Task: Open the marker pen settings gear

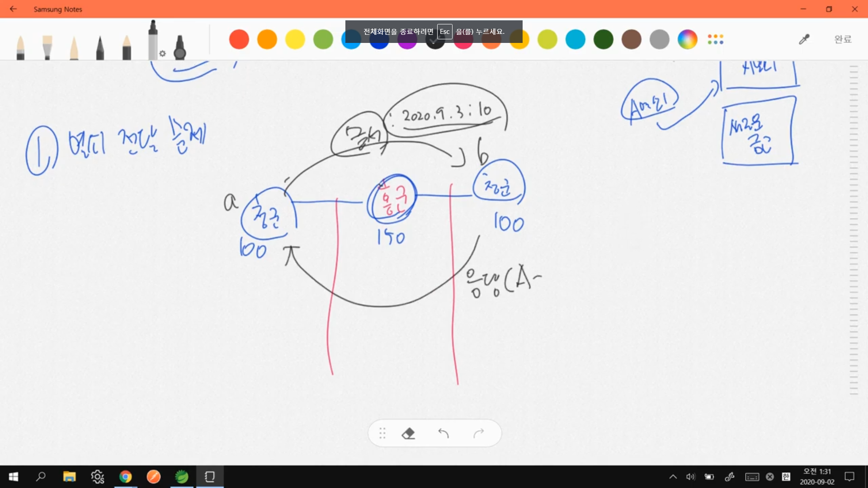Action: pos(163,54)
